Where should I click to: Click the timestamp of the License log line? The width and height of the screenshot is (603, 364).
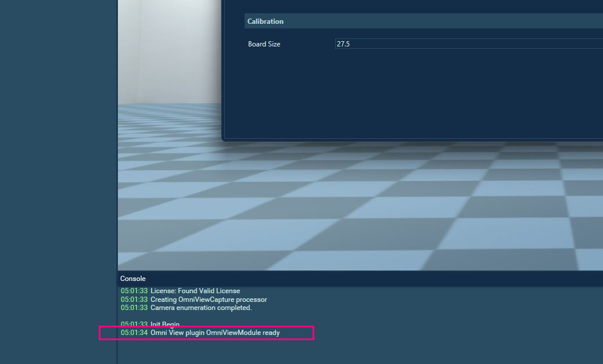134,291
